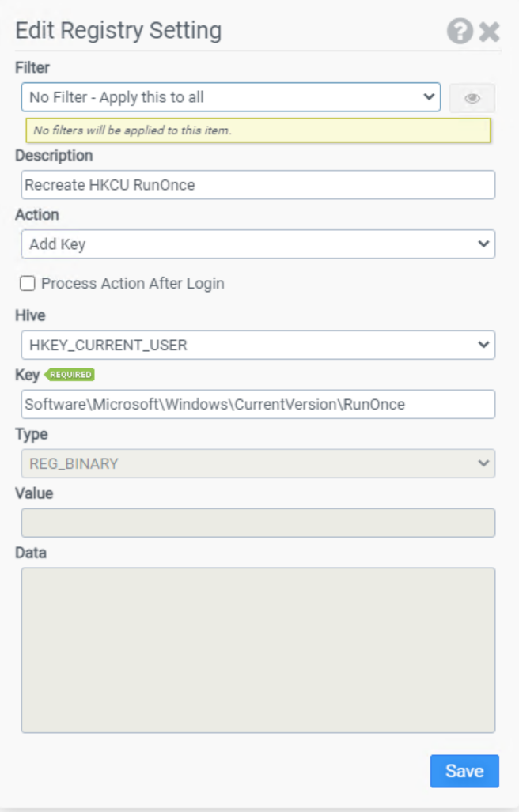Click inside the Data text area
The height and width of the screenshot is (812, 519).
(258, 650)
